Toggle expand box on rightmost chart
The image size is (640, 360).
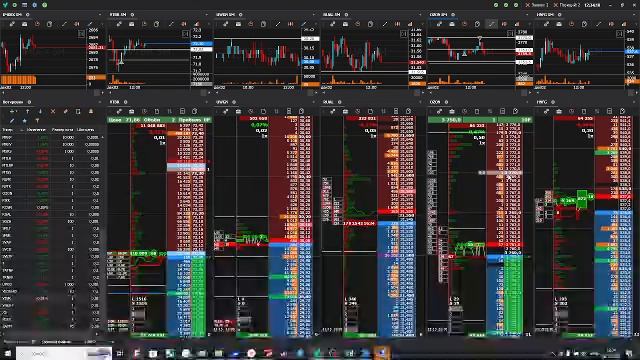(x=619, y=34)
